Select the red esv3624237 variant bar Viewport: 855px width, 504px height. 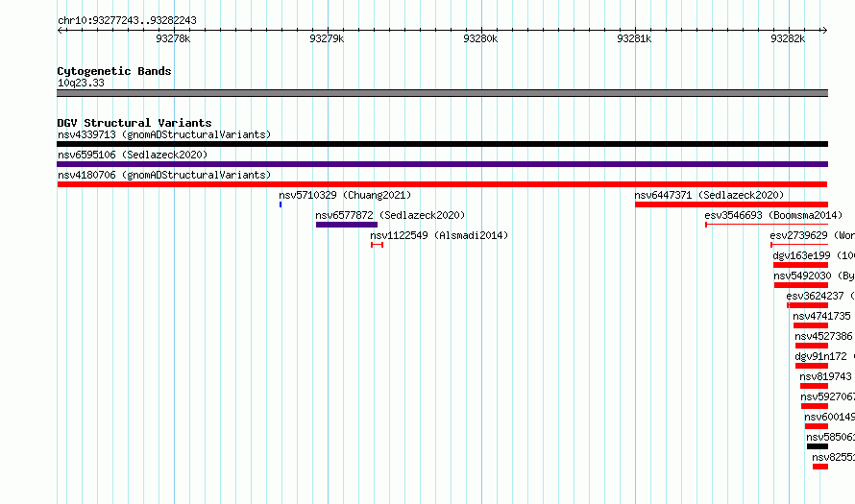pyautogui.click(x=808, y=305)
